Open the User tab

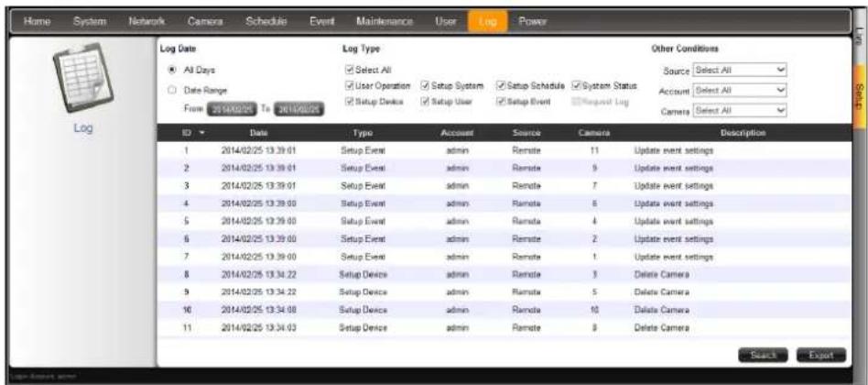click(x=446, y=22)
